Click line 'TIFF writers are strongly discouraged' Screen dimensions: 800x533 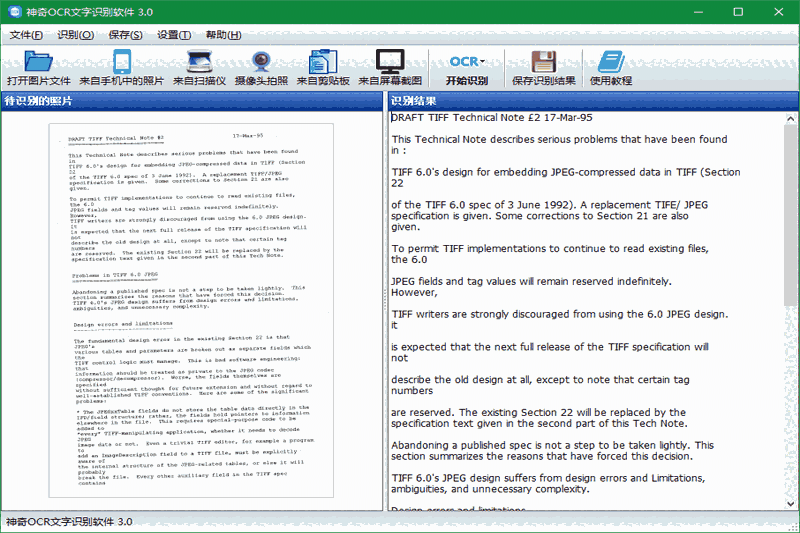560,314
